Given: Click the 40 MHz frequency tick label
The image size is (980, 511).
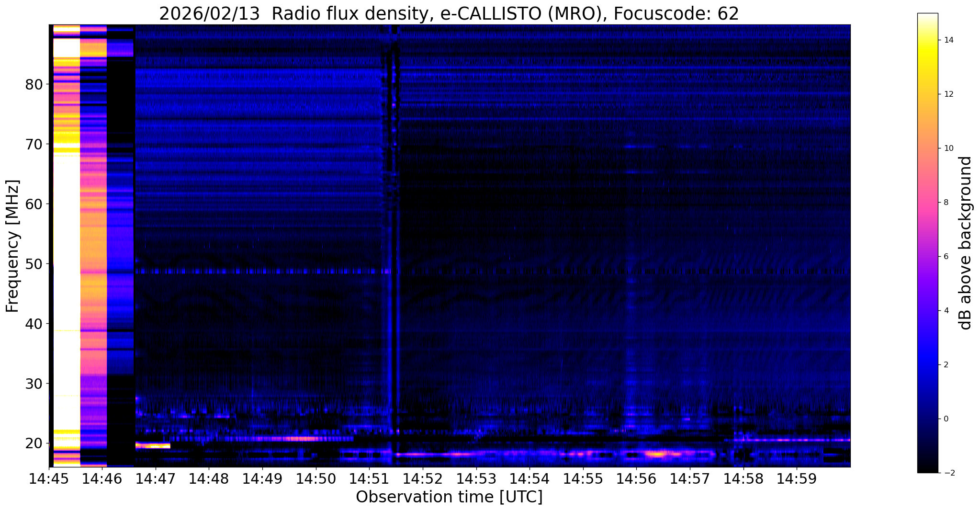Looking at the screenshot, I should point(34,324).
